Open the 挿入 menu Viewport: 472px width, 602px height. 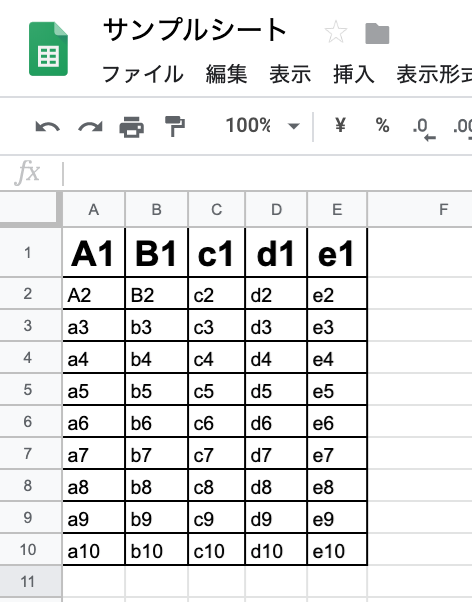coord(354,74)
